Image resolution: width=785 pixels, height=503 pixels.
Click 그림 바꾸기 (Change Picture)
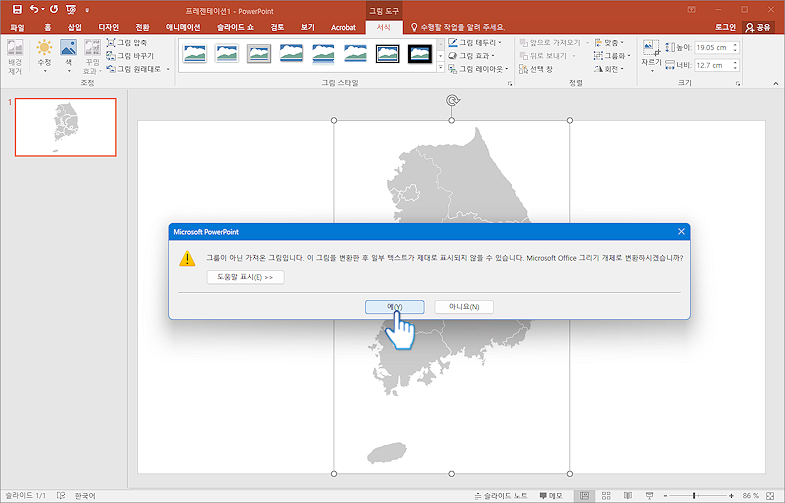(x=130, y=56)
